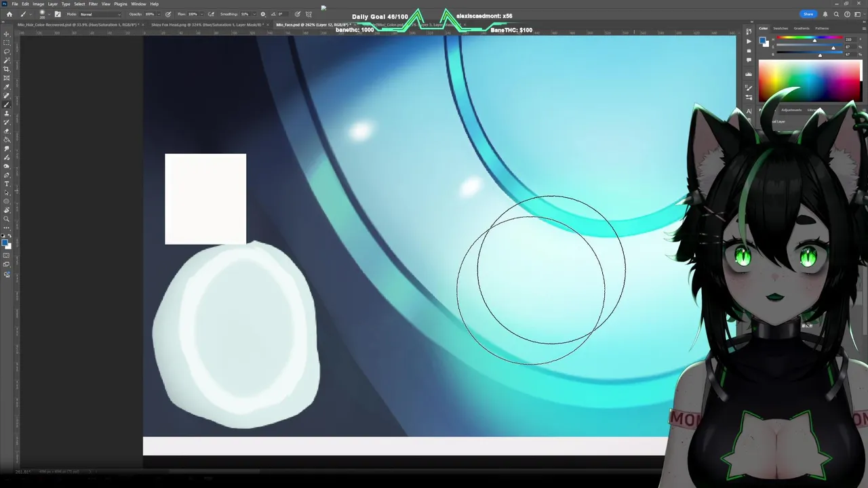Toggle pressure for opacity button

point(168,14)
